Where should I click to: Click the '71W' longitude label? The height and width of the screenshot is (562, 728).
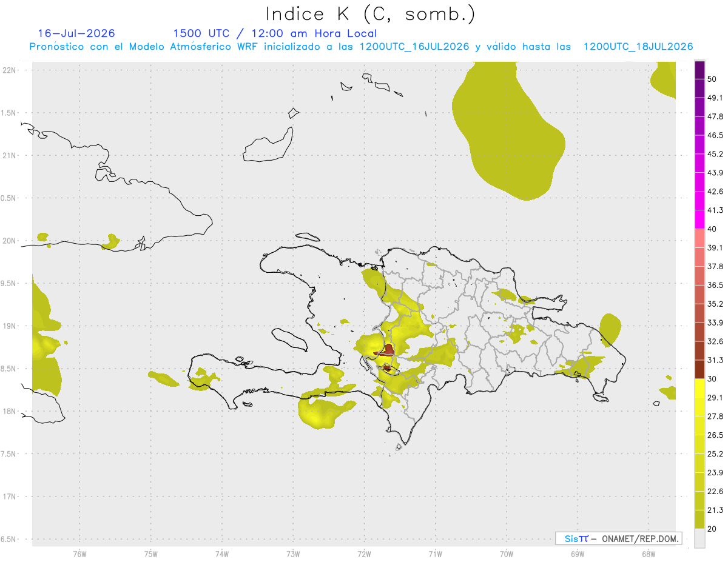click(x=435, y=554)
